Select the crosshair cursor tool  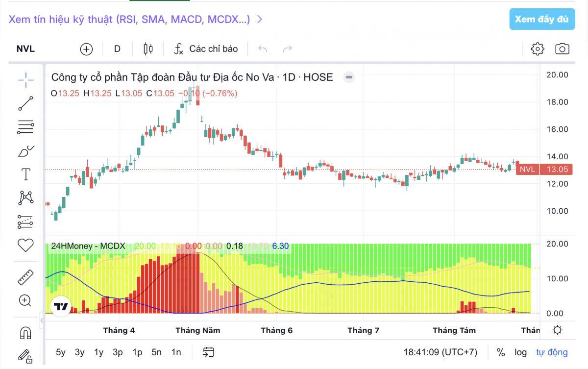[25, 80]
